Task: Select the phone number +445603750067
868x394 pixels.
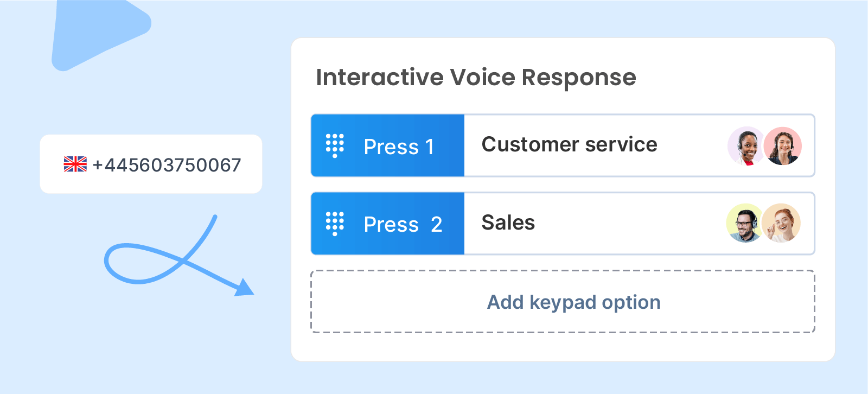Action: [167, 165]
